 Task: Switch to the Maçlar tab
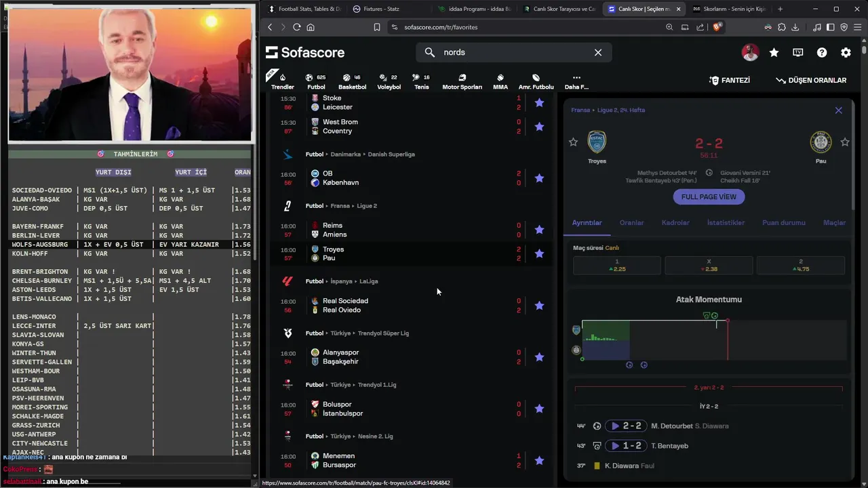[834, 222]
